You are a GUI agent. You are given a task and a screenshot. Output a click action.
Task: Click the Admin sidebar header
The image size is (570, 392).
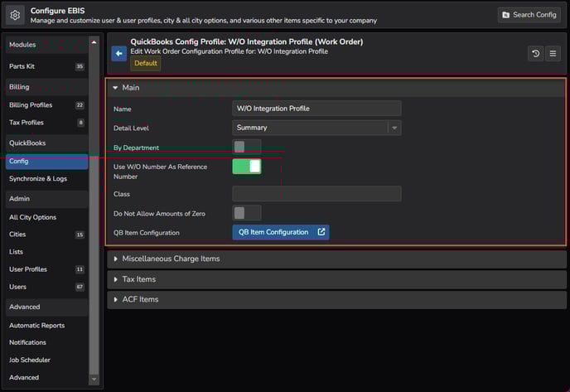[x=46, y=199]
